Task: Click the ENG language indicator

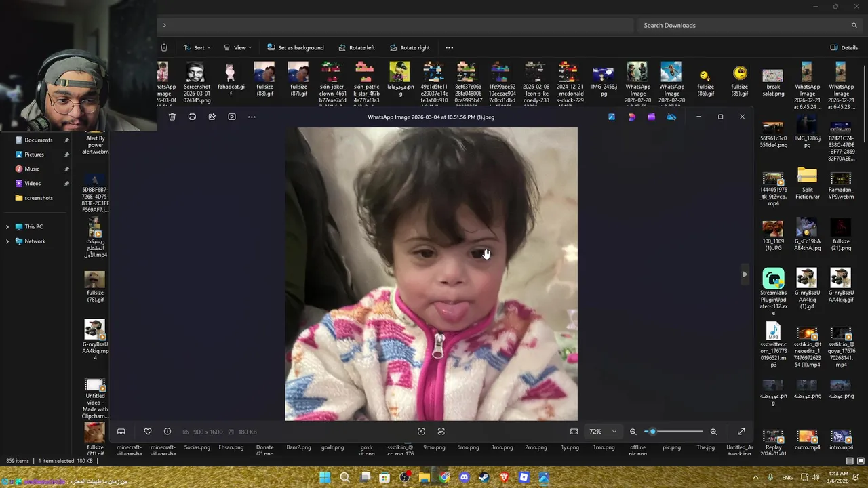Action: pos(787,477)
